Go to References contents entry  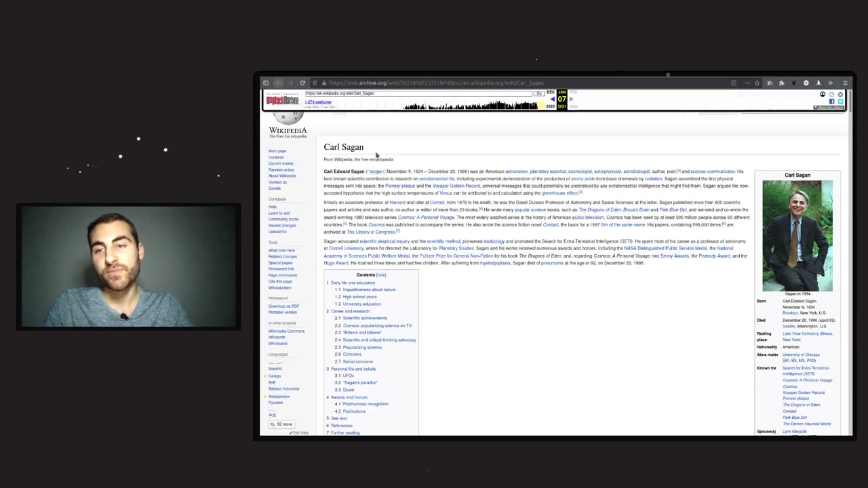pyautogui.click(x=342, y=426)
